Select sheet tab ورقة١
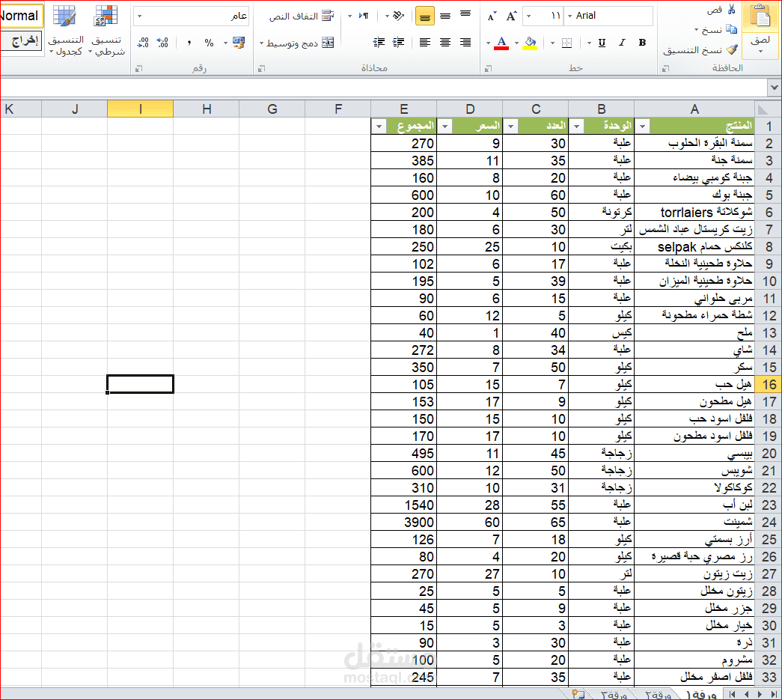 [700, 694]
